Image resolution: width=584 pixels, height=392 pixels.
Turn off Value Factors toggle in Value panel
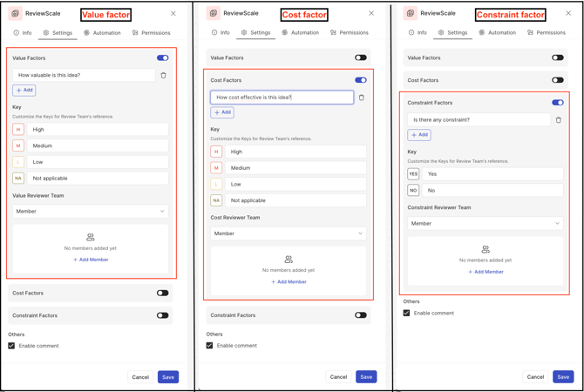162,58
